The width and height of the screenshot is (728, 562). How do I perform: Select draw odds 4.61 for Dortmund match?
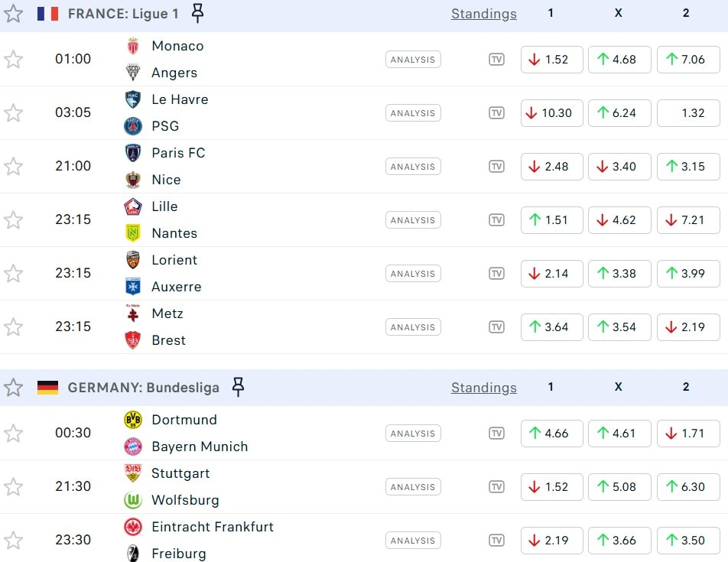619,434
